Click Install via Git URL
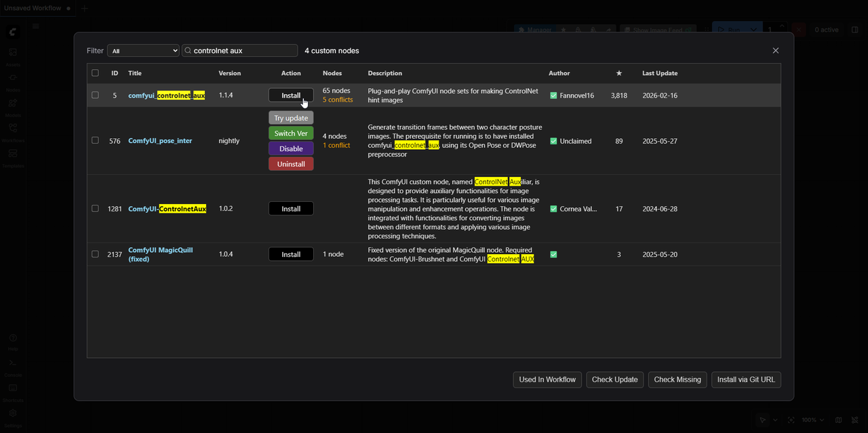This screenshot has height=433, width=868. coord(746,379)
